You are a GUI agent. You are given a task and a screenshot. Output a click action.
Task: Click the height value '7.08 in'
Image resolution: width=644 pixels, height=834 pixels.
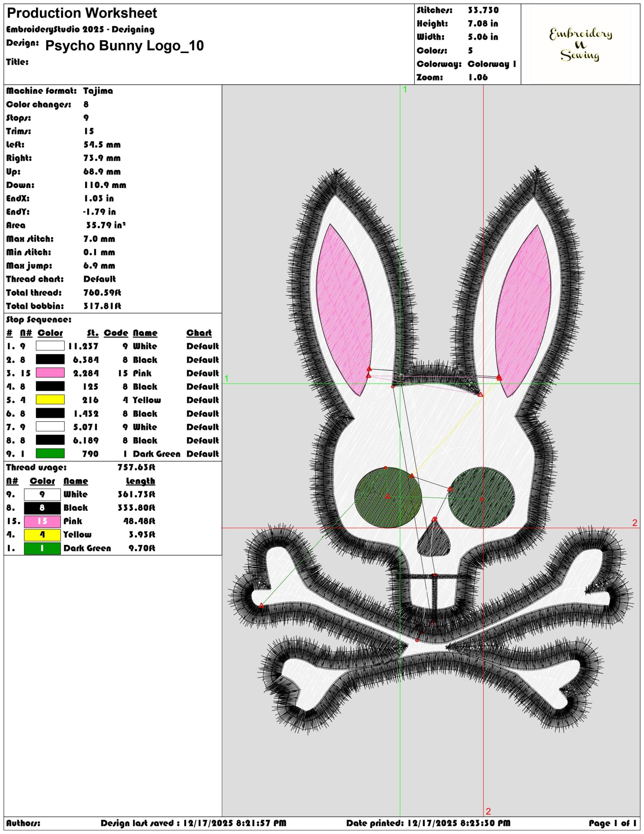coord(483,24)
